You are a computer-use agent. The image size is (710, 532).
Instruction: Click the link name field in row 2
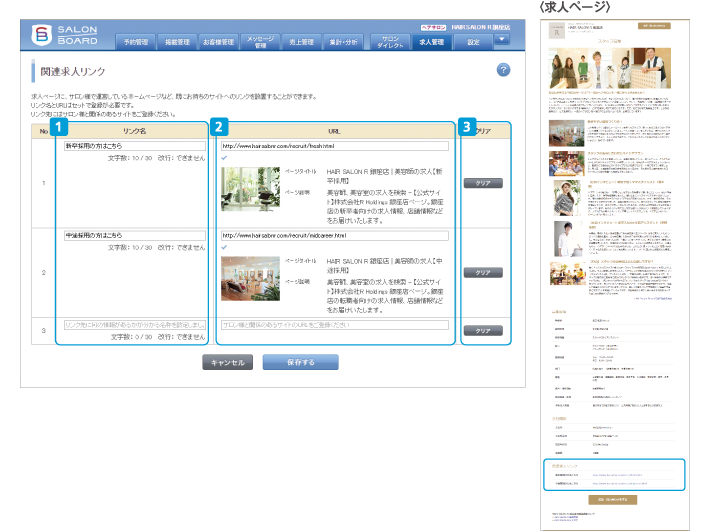click(135, 235)
